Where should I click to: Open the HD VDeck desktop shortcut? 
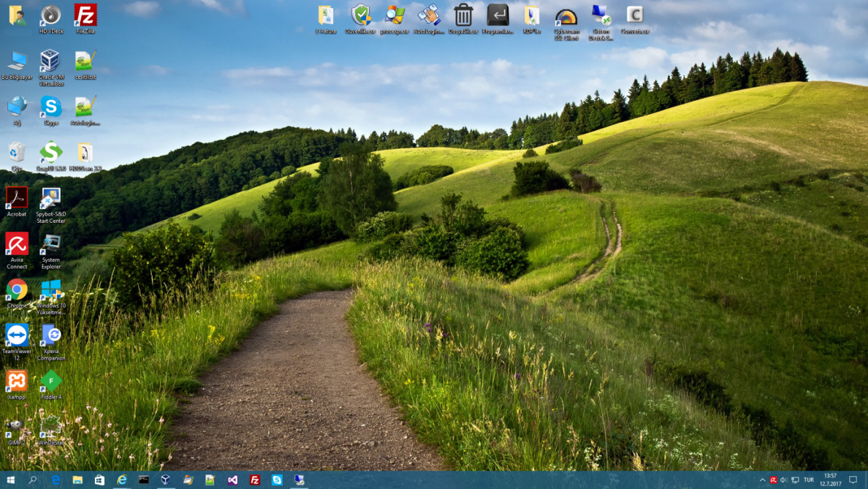point(51,19)
